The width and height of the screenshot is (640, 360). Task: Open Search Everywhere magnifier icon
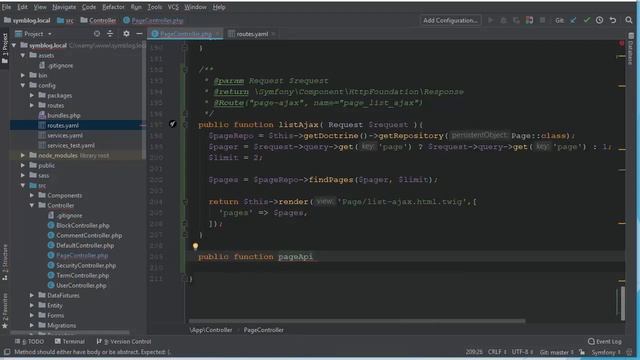(629, 20)
